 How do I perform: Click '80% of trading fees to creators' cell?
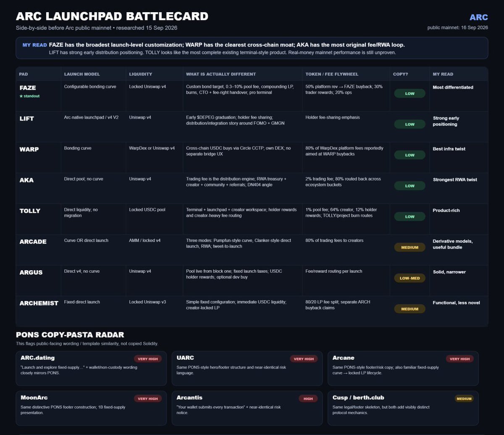(x=335, y=240)
